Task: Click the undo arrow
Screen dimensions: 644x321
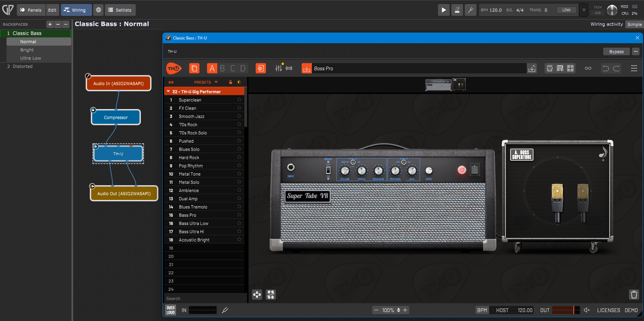Action: tap(606, 68)
